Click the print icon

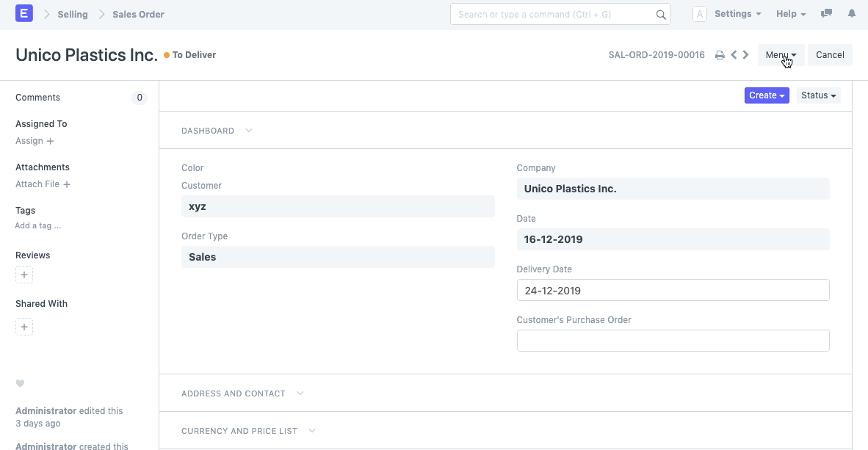pyautogui.click(x=720, y=54)
